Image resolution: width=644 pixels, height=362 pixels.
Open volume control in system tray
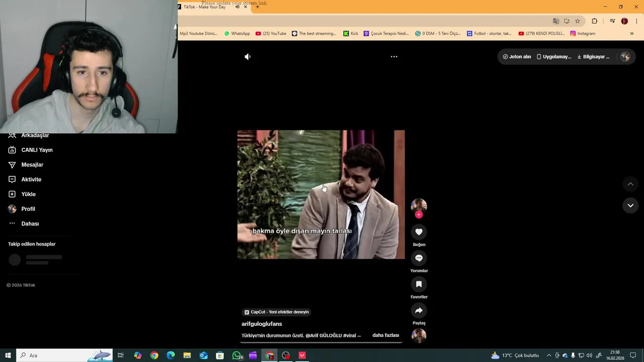click(x=589, y=355)
